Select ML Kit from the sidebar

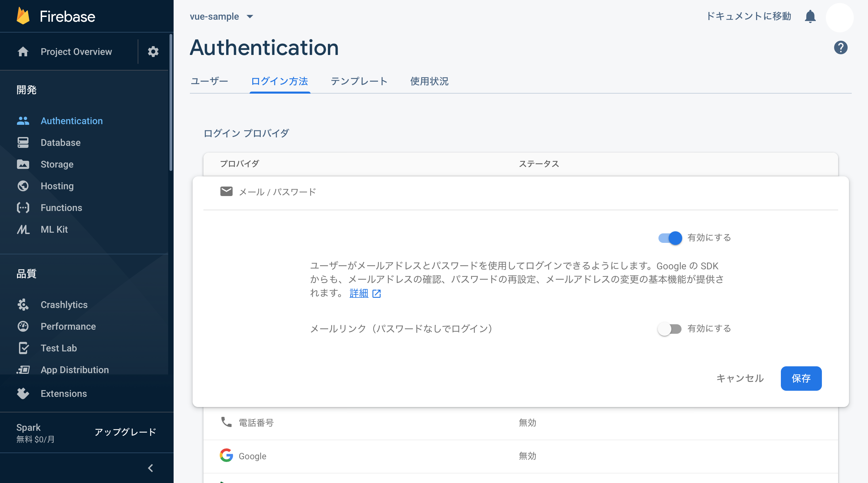(54, 229)
